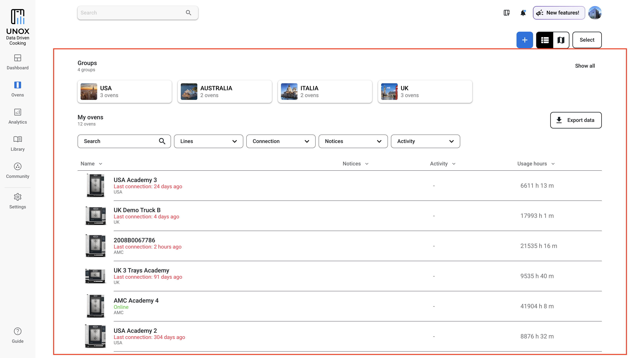Open the notifications bell
This screenshot has height=358, width=644.
pyautogui.click(x=523, y=13)
